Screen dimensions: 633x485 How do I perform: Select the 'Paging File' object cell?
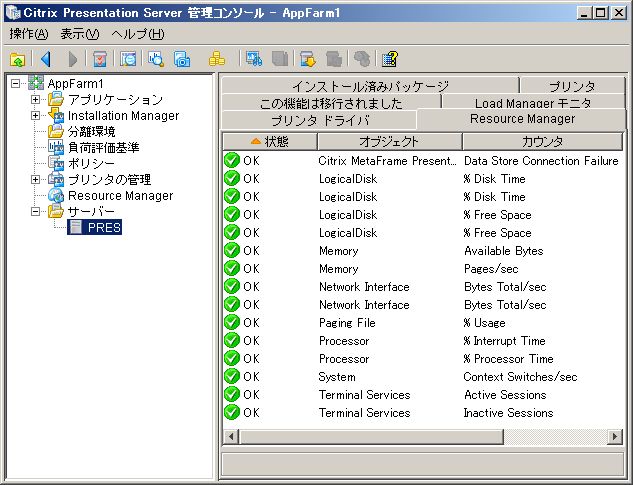click(x=347, y=323)
